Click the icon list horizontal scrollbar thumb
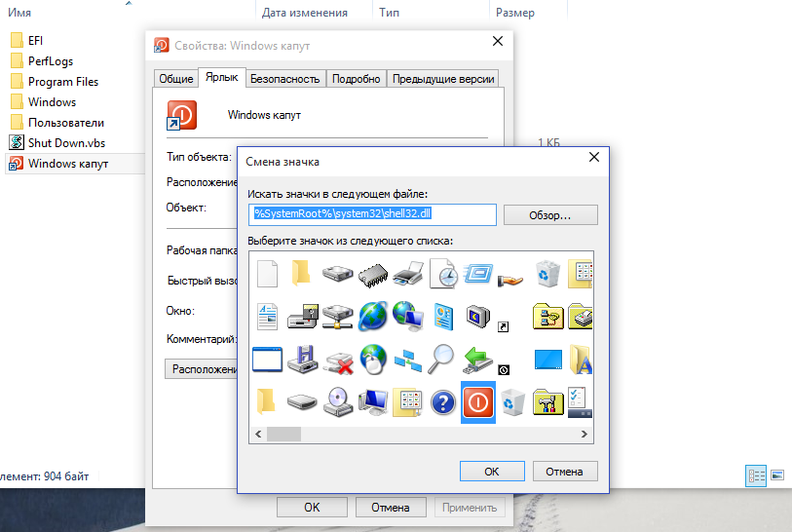The height and width of the screenshot is (532, 792). tap(283, 434)
